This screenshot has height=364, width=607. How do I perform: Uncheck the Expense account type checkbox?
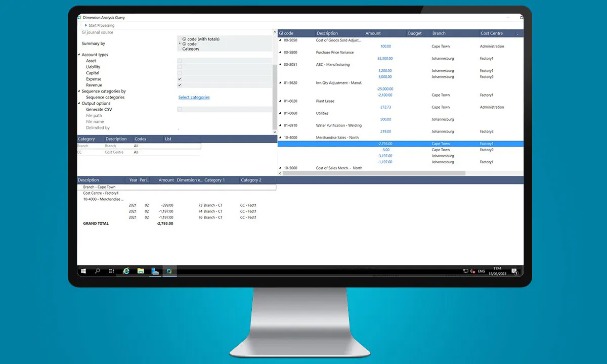coord(180,79)
